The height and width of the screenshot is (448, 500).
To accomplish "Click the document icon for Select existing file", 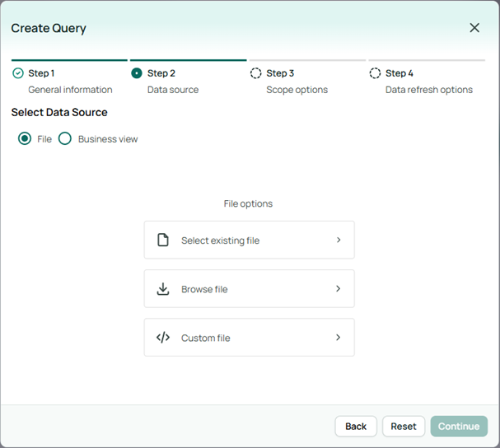I will (x=163, y=240).
